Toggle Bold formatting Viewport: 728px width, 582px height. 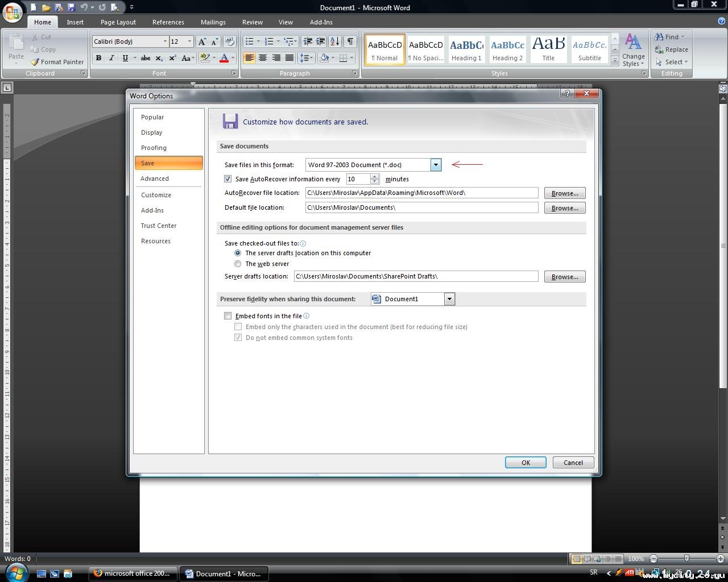click(98, 58)
